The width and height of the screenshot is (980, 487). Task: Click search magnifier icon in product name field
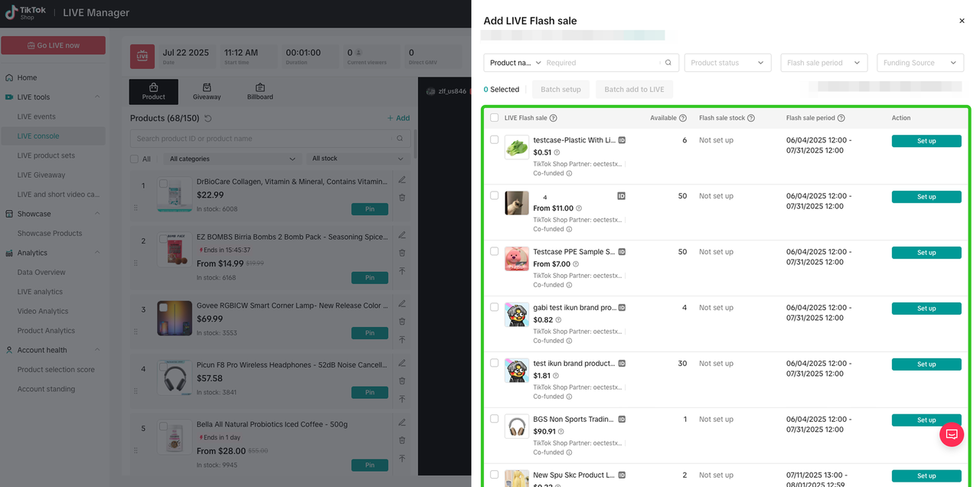click(668, 63)
